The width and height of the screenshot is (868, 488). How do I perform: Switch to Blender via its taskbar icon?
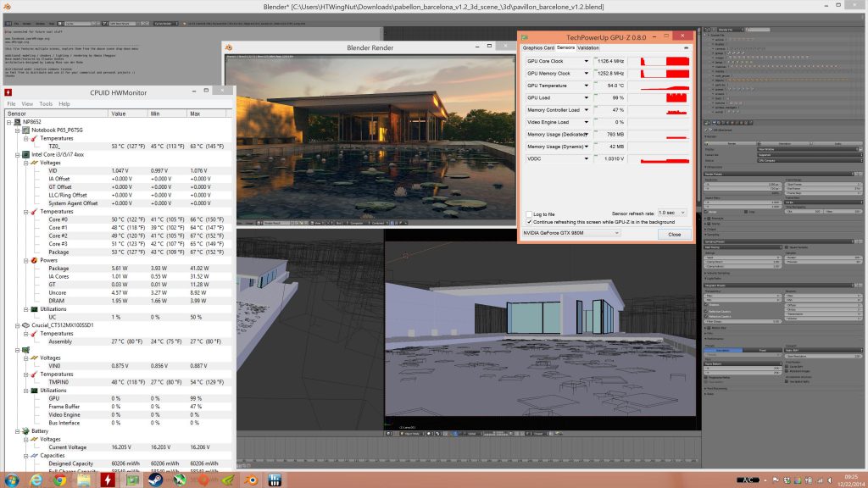251,480
